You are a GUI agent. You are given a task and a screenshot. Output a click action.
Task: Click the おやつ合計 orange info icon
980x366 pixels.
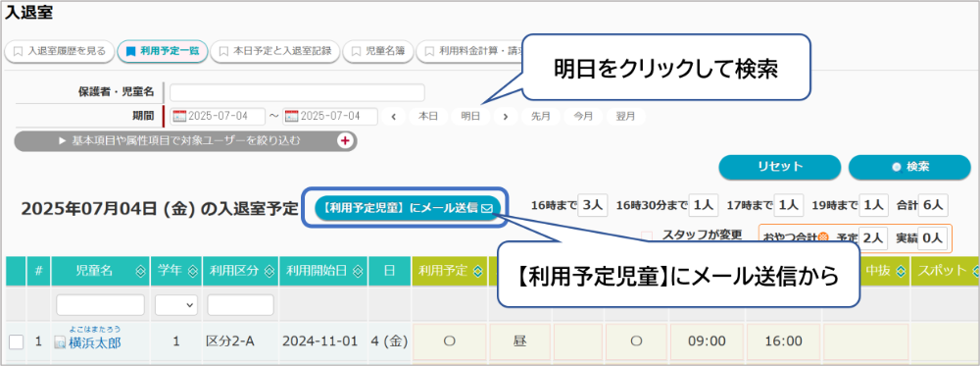click(823, 237)
